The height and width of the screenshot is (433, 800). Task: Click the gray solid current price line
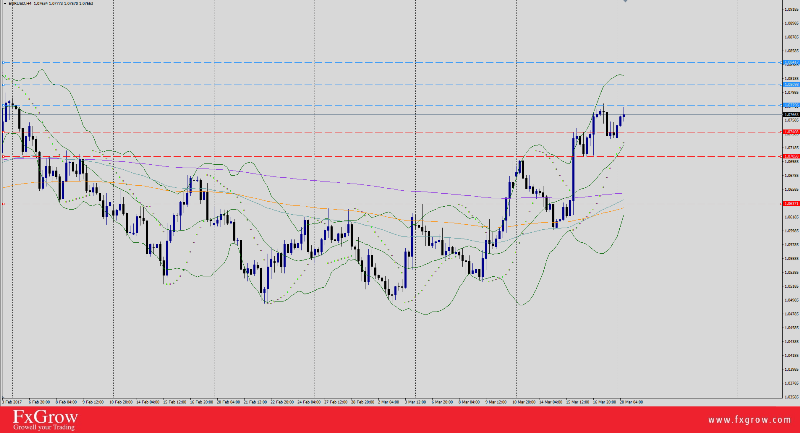pos(400,115)
